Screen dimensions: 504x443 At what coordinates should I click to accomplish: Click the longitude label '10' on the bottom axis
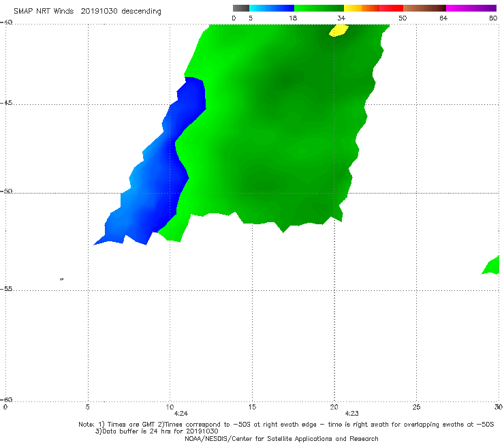[170, 408]
